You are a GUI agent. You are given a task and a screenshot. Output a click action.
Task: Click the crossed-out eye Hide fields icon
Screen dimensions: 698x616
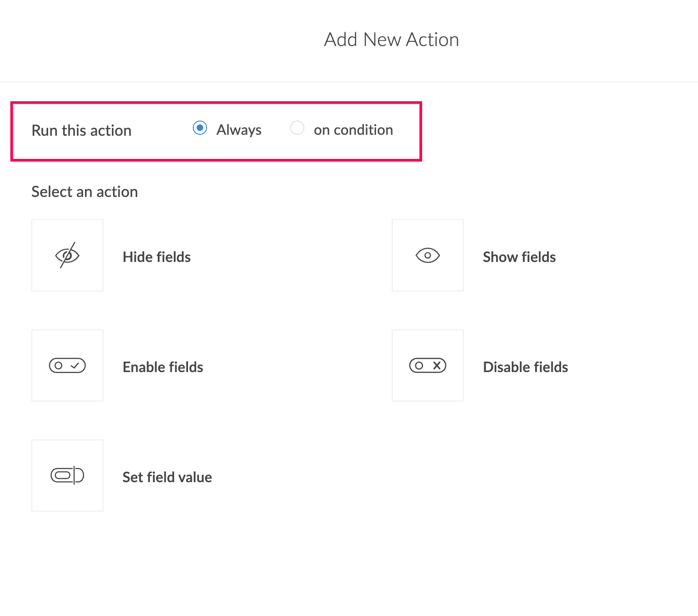coord(67,255)
